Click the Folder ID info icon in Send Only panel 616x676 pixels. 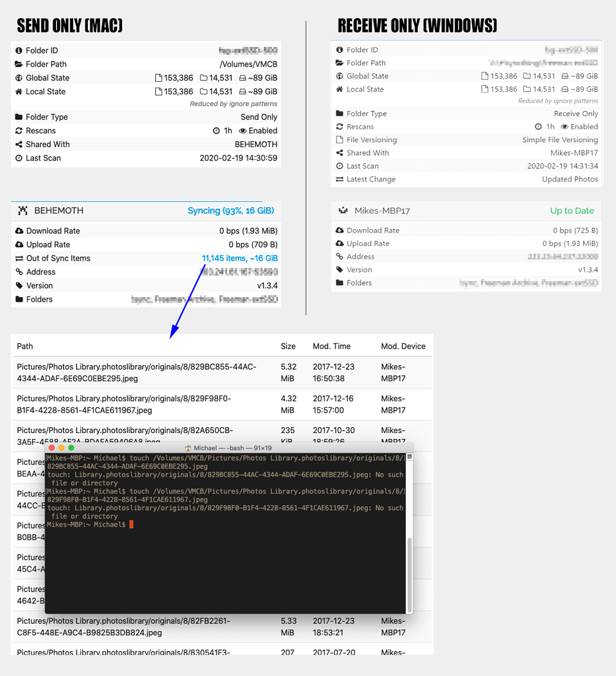(x=18, y=50)
